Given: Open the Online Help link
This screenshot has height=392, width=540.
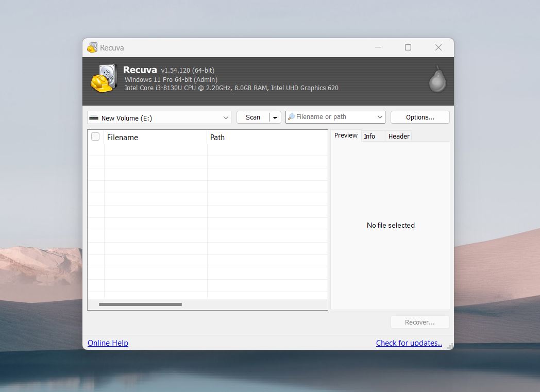Looking at the screenshot, I should [x=108, y=343].
